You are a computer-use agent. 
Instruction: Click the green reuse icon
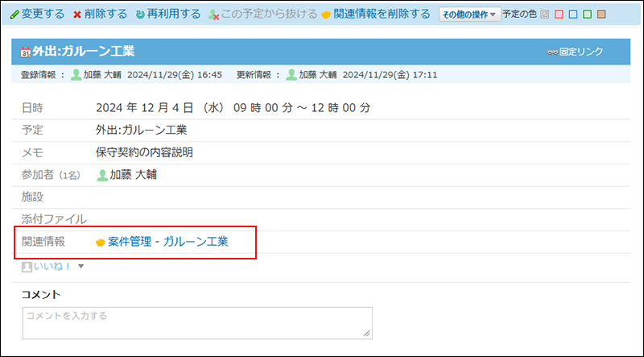pos(140,15)
